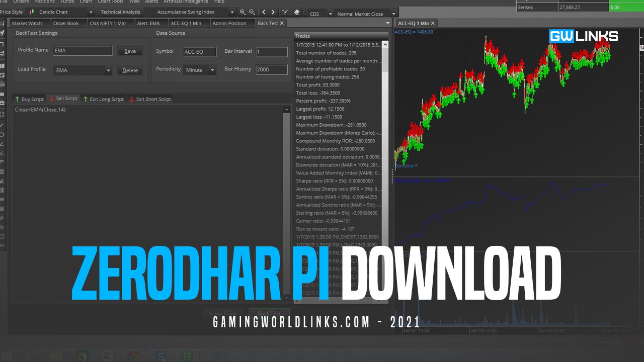Click the Trades list scroll up arrow
The height and width of the screenshot is (362, 644).
(385, 45)
